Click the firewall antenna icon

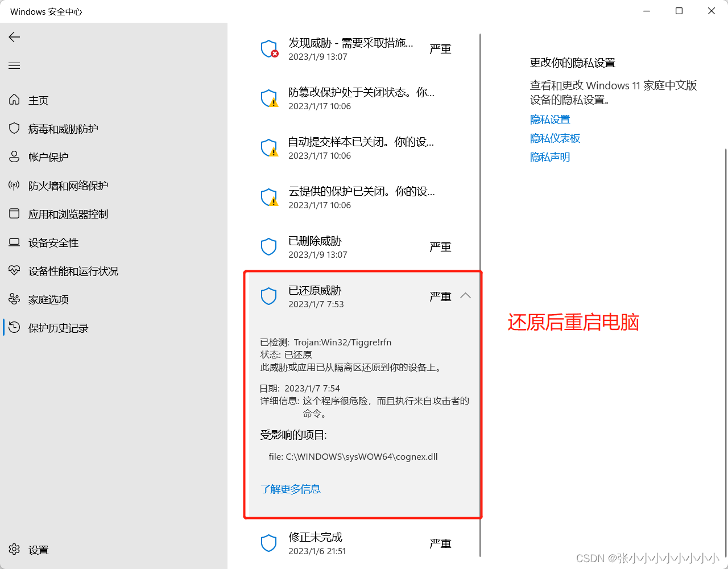tap(14, 185)
